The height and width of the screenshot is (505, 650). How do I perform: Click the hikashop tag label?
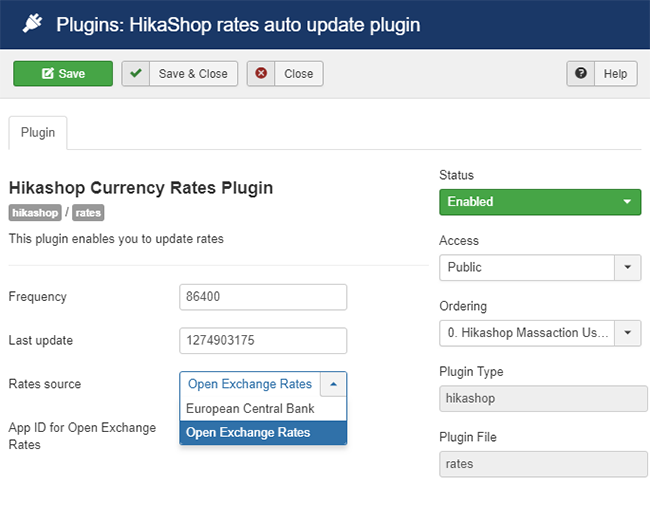click(35, 213)
